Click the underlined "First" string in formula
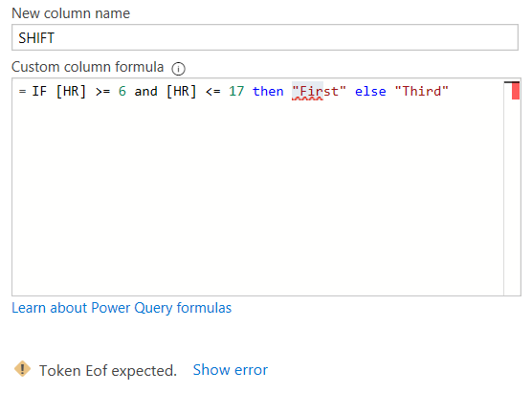Image resolution: width=532 pixels, height=393 pixels. click(319, 91)
